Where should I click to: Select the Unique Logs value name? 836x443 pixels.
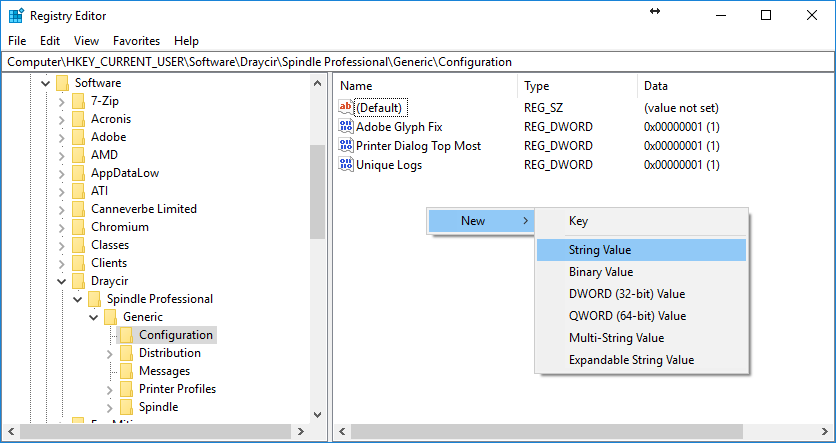click(x=389, y=165)
